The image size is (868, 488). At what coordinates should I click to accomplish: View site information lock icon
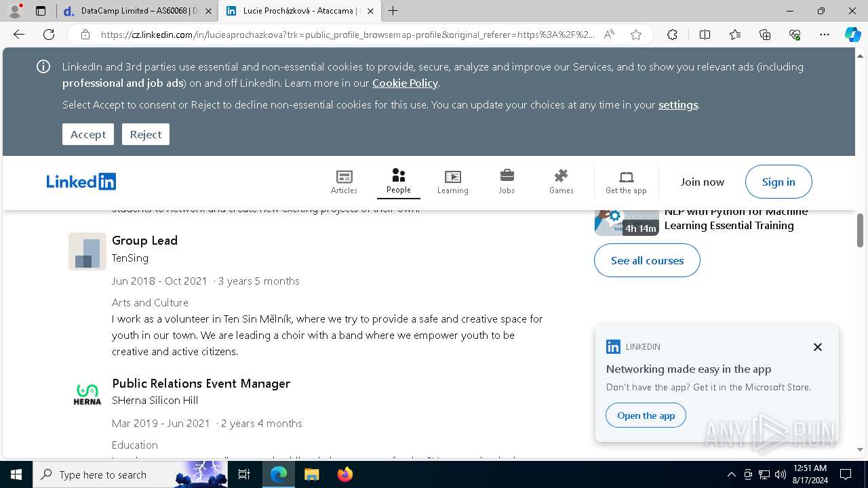click(x=85, y=35)
